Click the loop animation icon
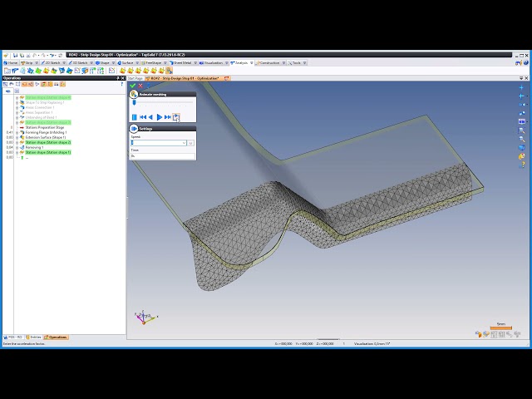 (x=176, y=117)
